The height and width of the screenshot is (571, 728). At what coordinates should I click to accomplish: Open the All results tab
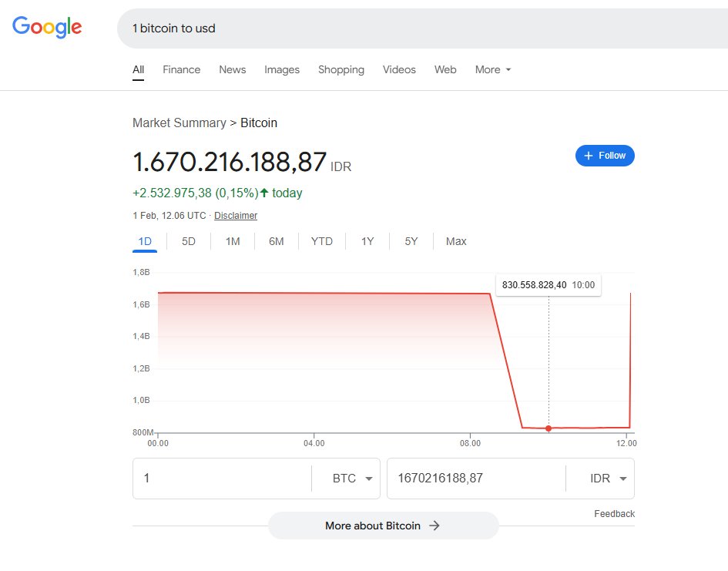(x=139, y=69)
